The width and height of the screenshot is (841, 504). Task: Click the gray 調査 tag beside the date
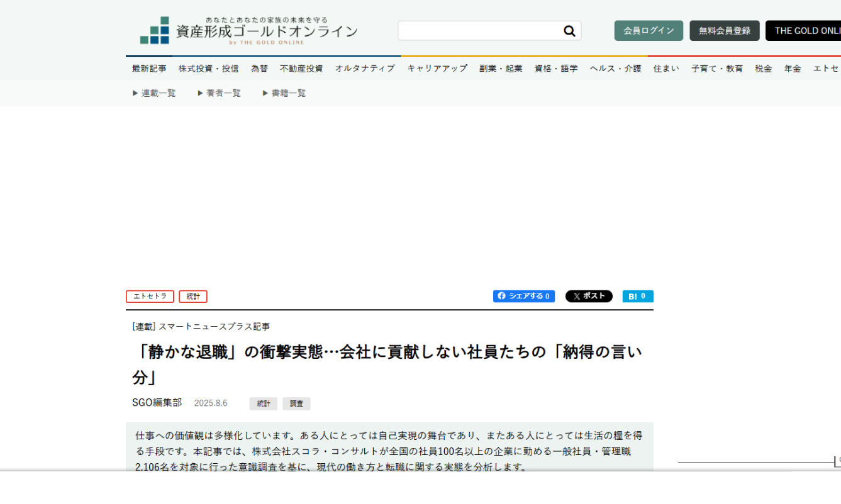coord(296,403)
